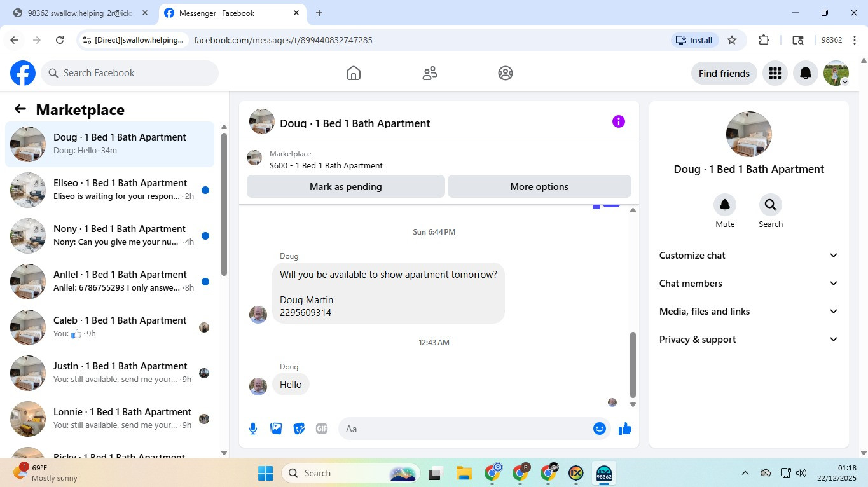The width and height of the screenshot is (868, 487).
Task: Select the Messenger | Facebook tab
Action: tap(233, 13)
